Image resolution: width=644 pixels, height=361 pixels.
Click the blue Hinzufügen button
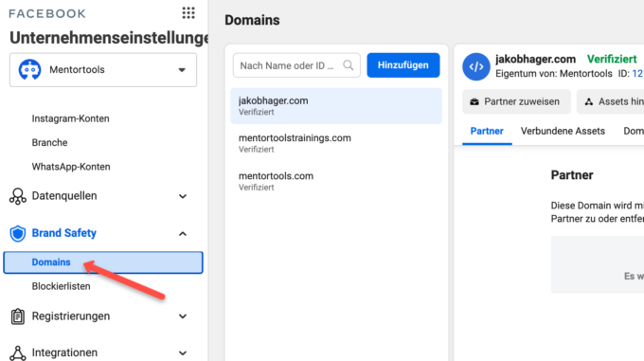(403, 64)
